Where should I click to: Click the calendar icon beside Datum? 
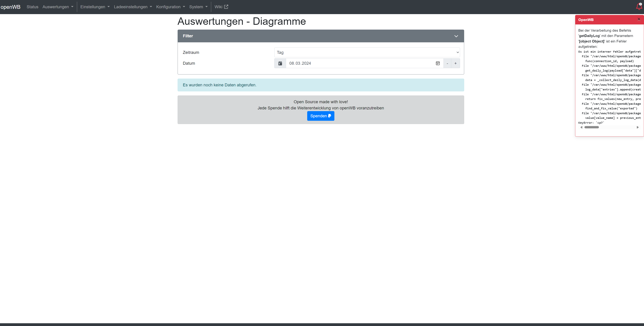coord(280,63)
